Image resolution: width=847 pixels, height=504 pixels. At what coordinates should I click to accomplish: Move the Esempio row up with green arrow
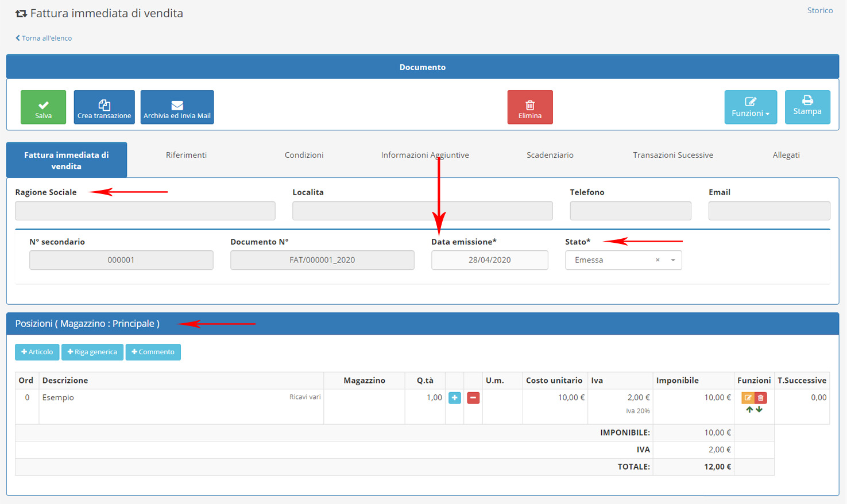[x=749, y=410]
